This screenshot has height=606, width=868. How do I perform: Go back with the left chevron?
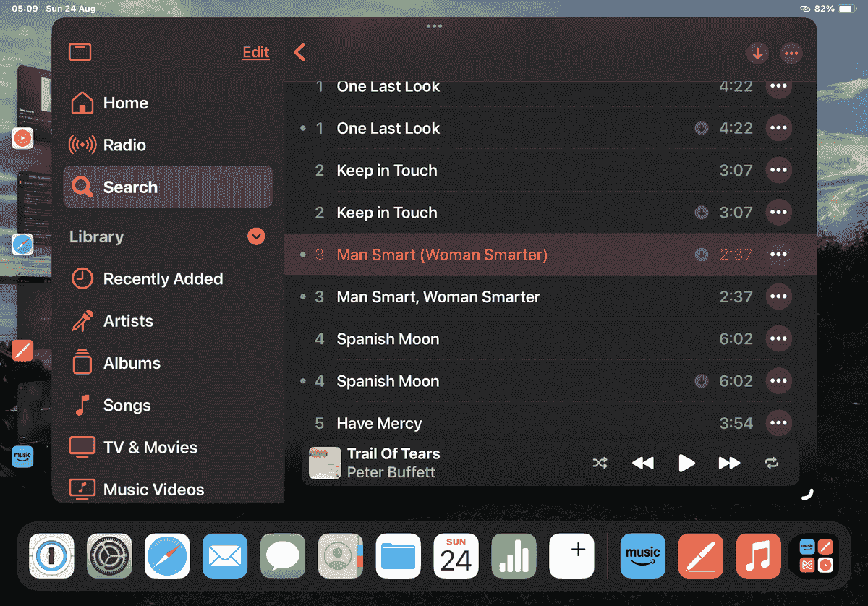coord(299,52)
